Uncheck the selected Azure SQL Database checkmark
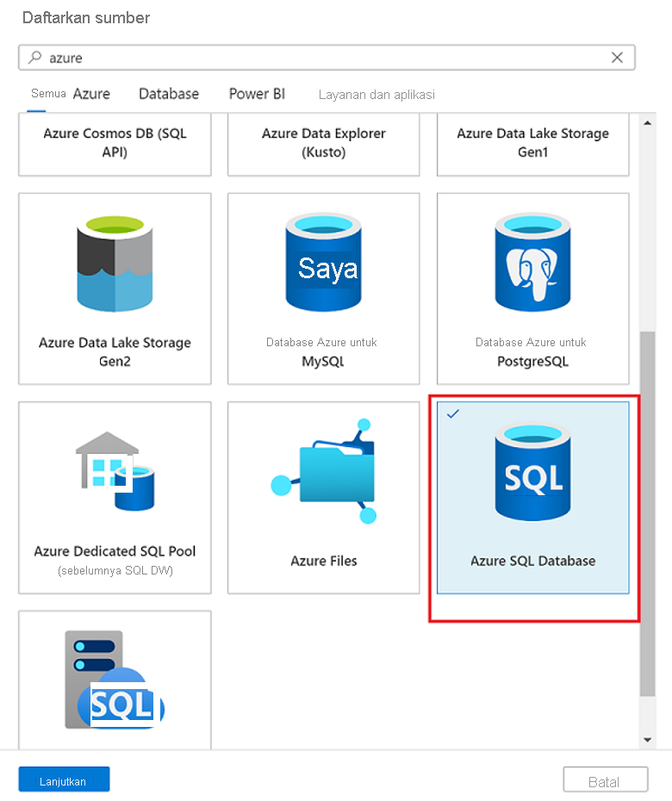 coord(453,413)
